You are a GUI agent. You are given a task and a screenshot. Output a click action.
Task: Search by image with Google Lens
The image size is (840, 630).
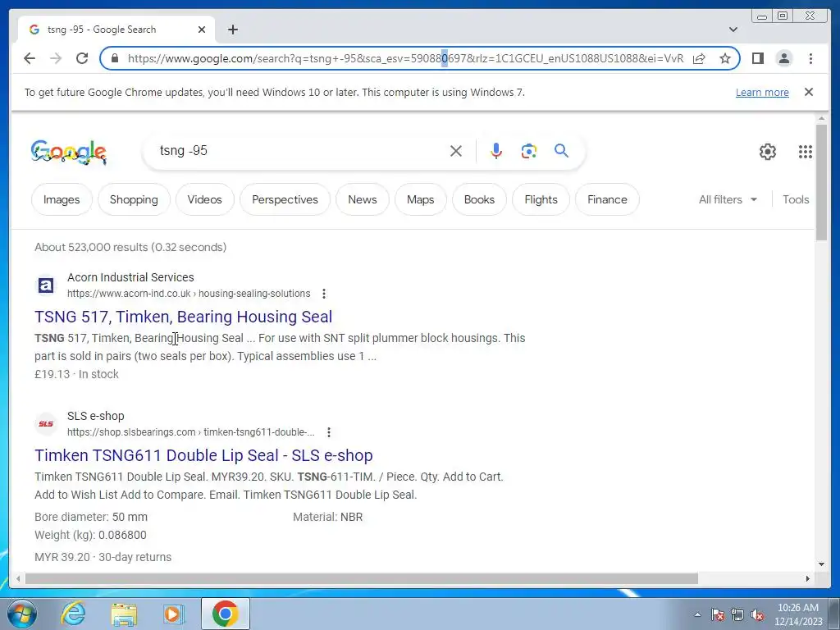tap(529, 151)
